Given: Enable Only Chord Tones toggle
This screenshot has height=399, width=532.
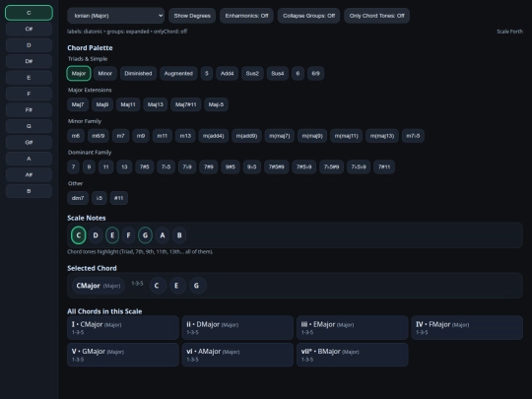Looking at the screenshot, I should [x=376, y=16].
